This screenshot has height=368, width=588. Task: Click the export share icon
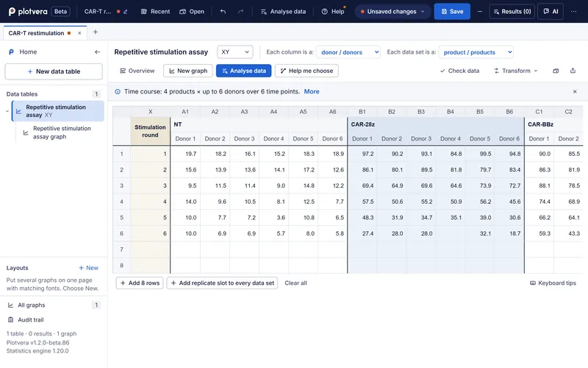click(573, 71)
